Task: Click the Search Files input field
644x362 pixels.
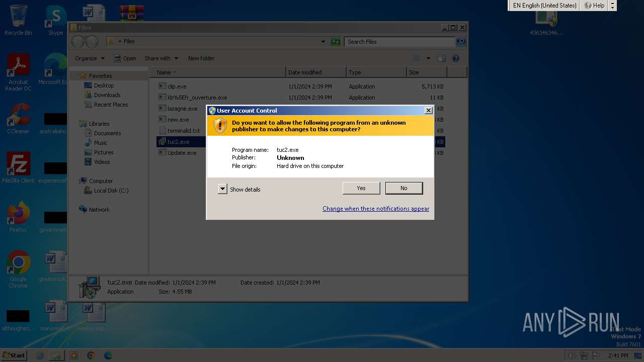Action: pos(400,42)
